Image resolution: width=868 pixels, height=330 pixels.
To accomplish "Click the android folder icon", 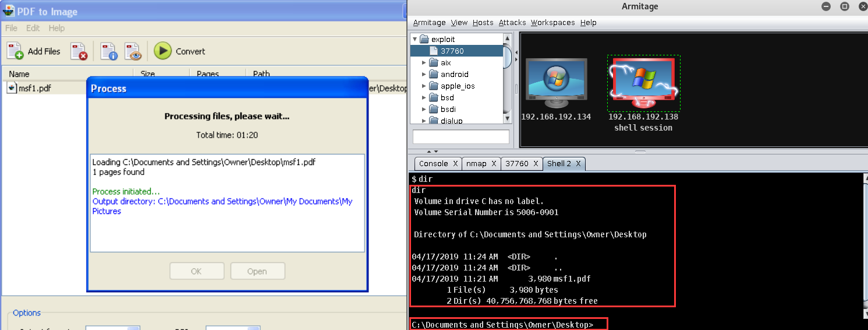I will [x=433, y=74].
